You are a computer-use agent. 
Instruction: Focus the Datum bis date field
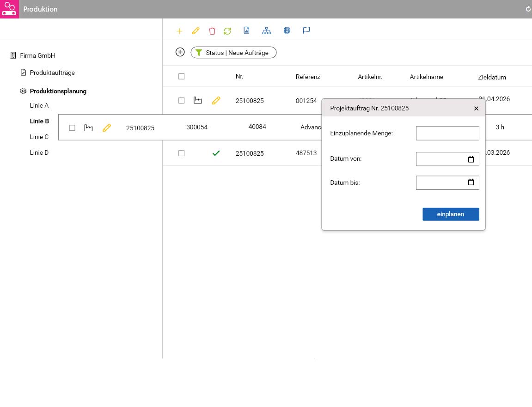click(x=447, y=182)
